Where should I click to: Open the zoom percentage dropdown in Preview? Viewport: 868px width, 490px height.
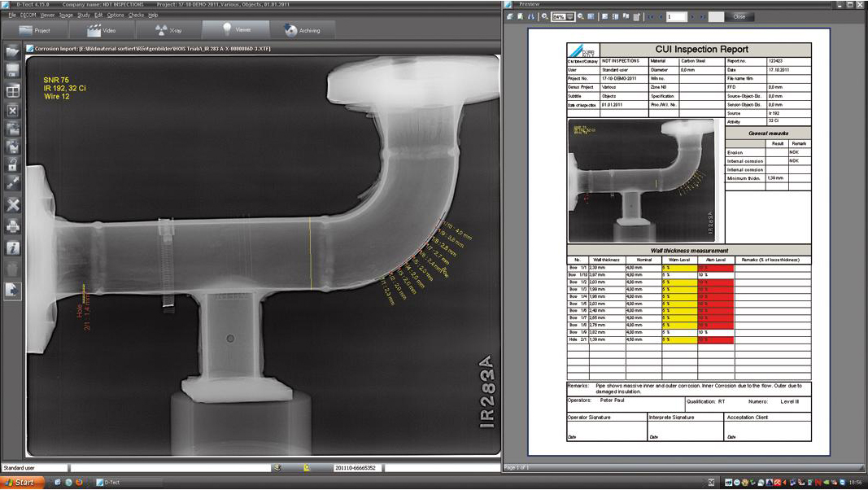click(x=570, y=16)
